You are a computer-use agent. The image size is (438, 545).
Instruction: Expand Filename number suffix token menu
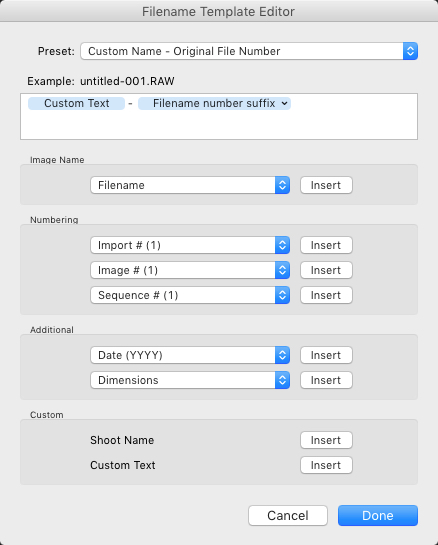(x=284, y=103)
